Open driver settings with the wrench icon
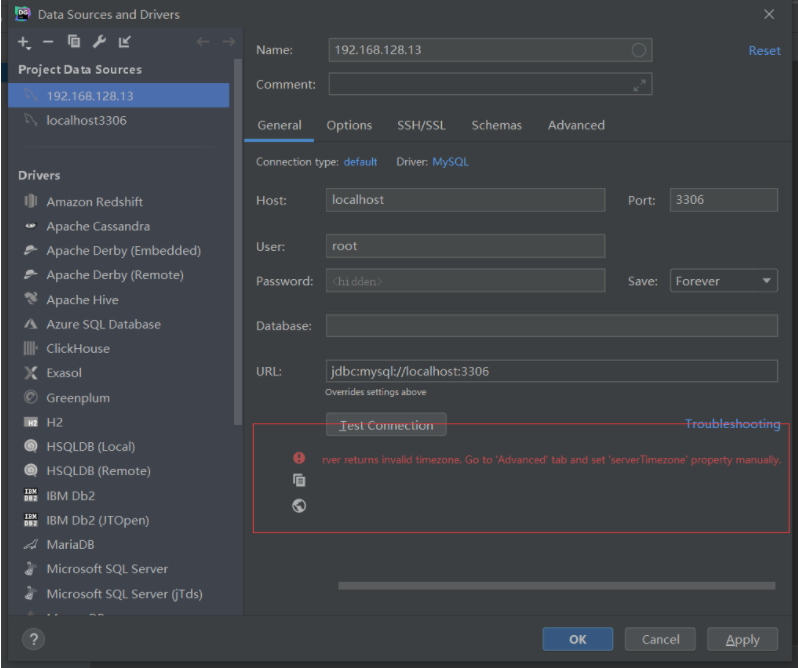 pos(99,41)
